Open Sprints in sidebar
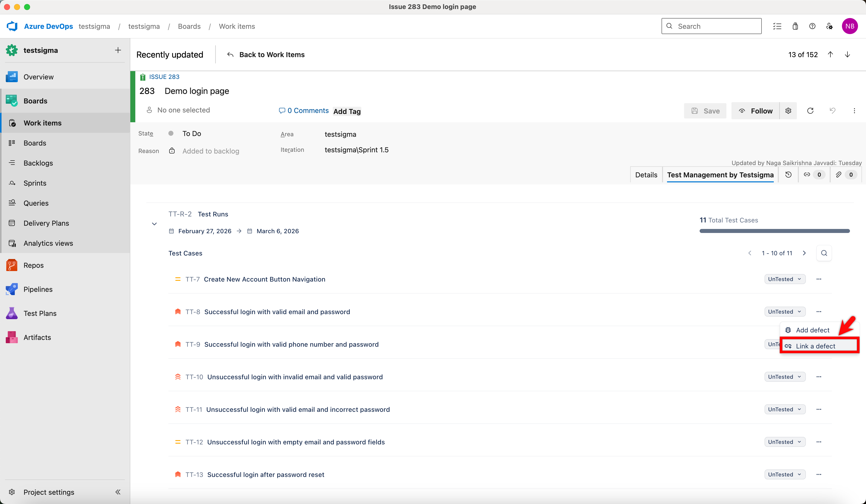Image resolution: width=866 pixels, height=504 pixels. (x=65, y=183)
